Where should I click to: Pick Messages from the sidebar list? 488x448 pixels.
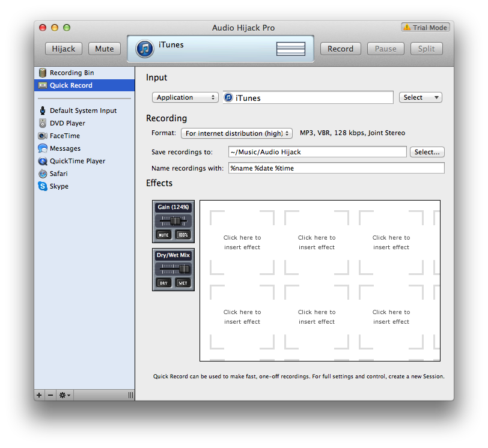click(x=65, y=148)
